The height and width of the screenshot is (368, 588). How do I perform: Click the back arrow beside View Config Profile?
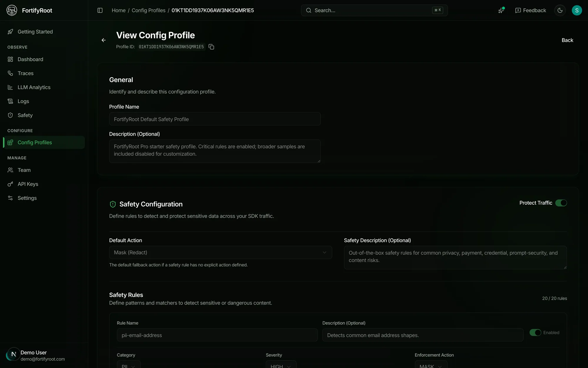(103, 40)
